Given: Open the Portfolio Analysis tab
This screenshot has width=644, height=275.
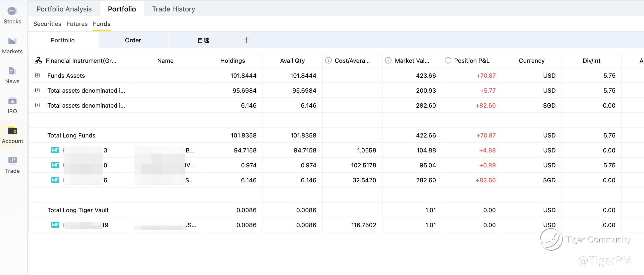Looking at the screenshot, I should pyautogui.click(x=64, y=9).
